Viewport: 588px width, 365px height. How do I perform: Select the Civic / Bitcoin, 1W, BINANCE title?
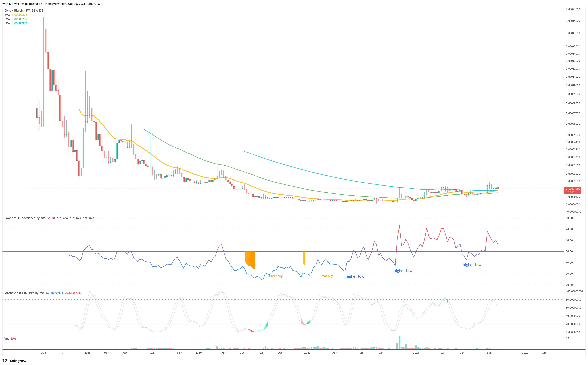pos(24,11)
